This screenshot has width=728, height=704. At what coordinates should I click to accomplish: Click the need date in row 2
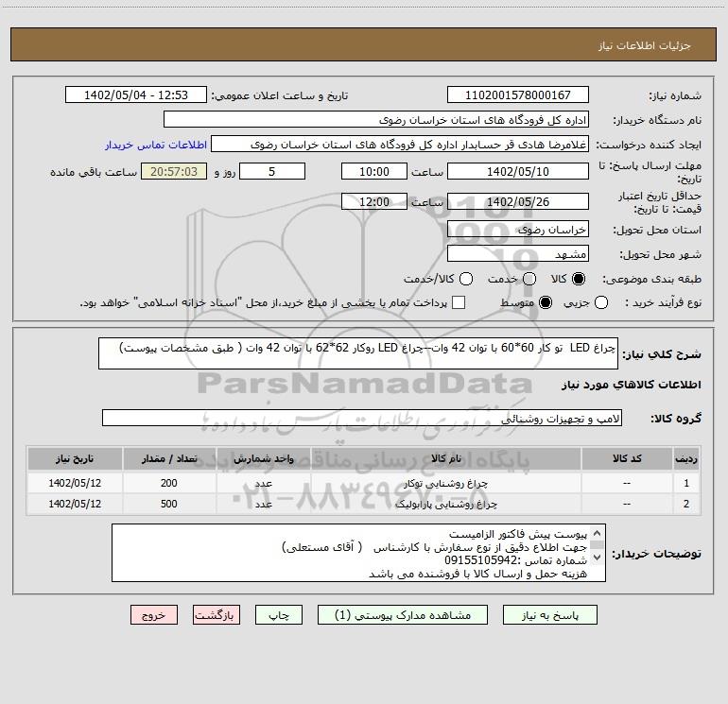[75, 504]
